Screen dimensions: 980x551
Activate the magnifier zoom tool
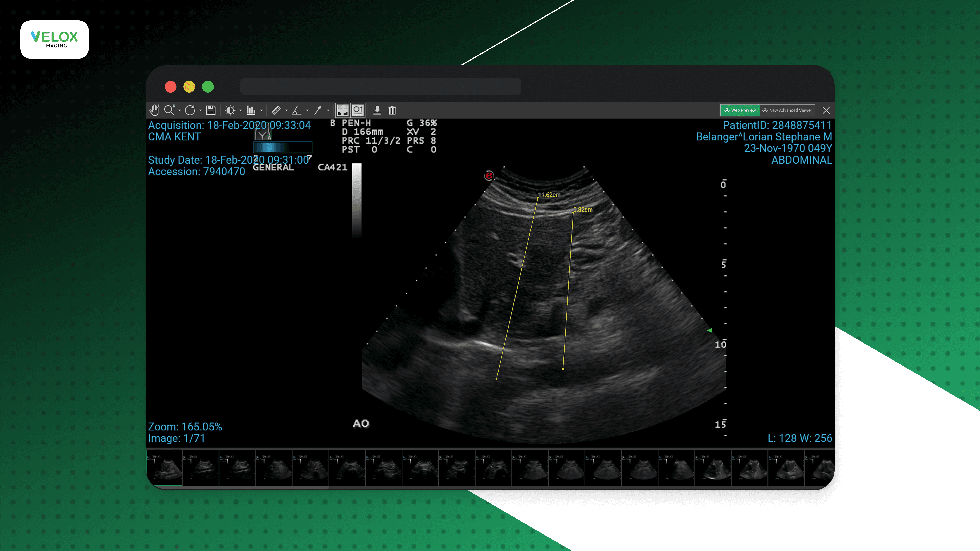click(x=169, y=110)
